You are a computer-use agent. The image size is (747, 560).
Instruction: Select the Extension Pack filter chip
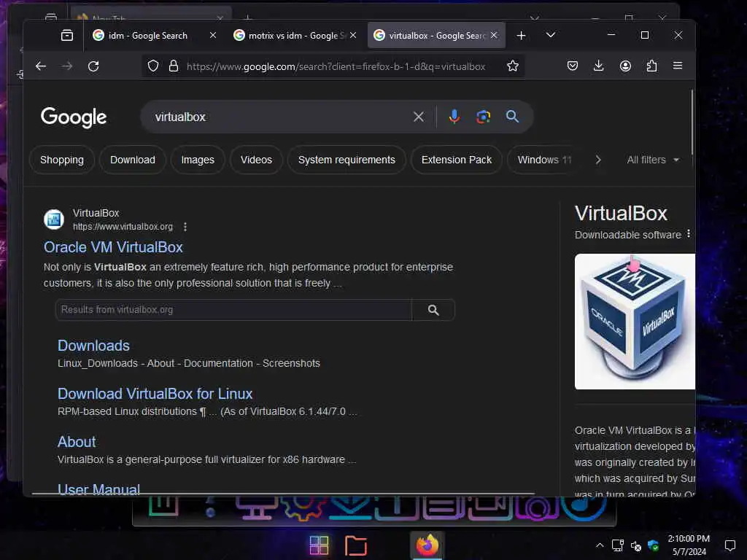pos(457,160)
